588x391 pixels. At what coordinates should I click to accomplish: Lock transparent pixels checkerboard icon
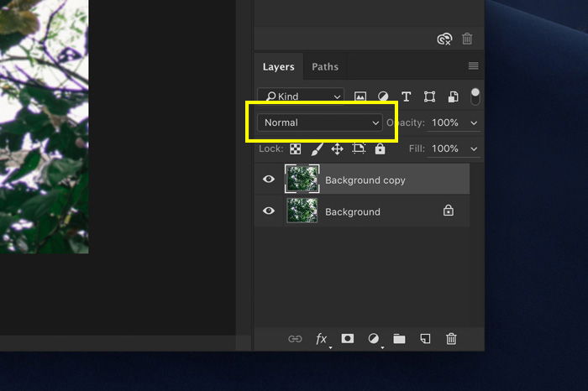tap(296, 149)
